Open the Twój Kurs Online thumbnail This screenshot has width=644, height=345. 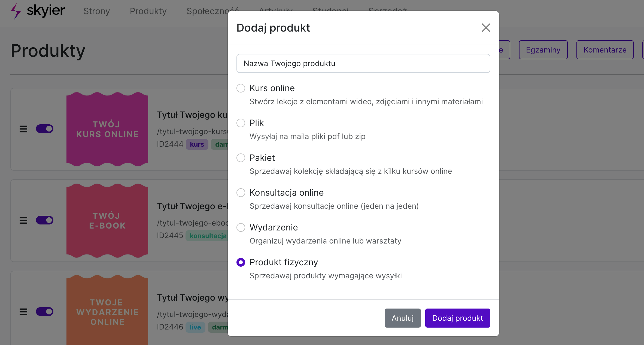[x=107, y=129]
